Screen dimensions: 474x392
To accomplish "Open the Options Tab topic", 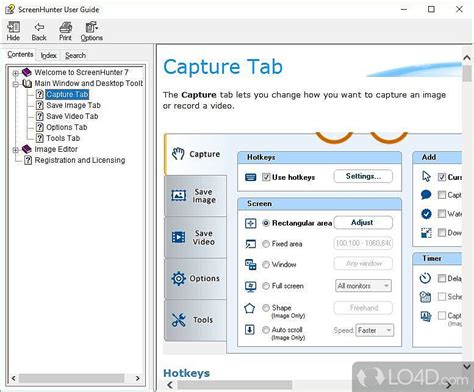I will click(67, 127).
